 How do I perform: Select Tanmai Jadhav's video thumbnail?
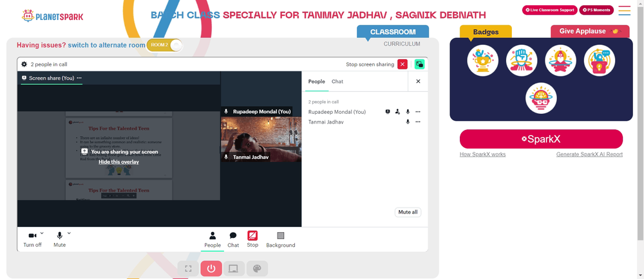pos(261,139)
